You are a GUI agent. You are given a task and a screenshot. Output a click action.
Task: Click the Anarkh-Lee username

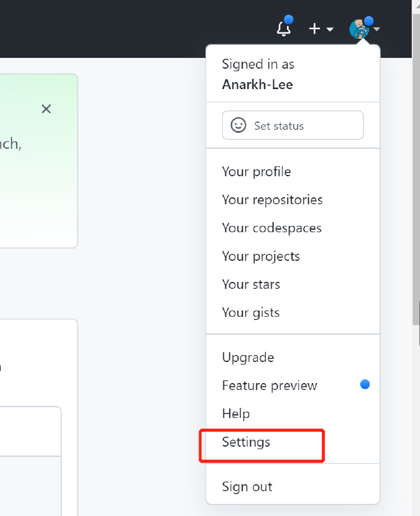pyautogui.click(x=258, y=85)
